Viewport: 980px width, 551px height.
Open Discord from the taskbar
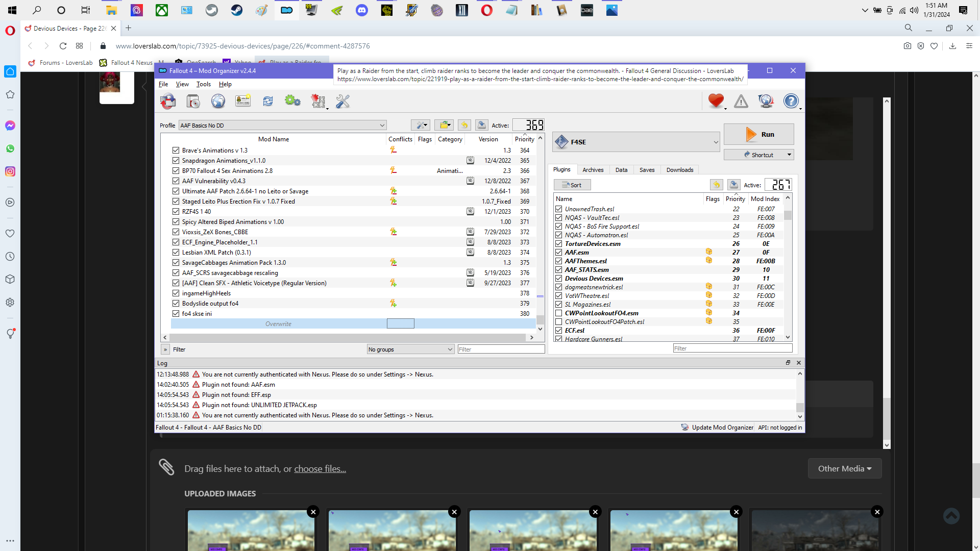tap(362, 10)
